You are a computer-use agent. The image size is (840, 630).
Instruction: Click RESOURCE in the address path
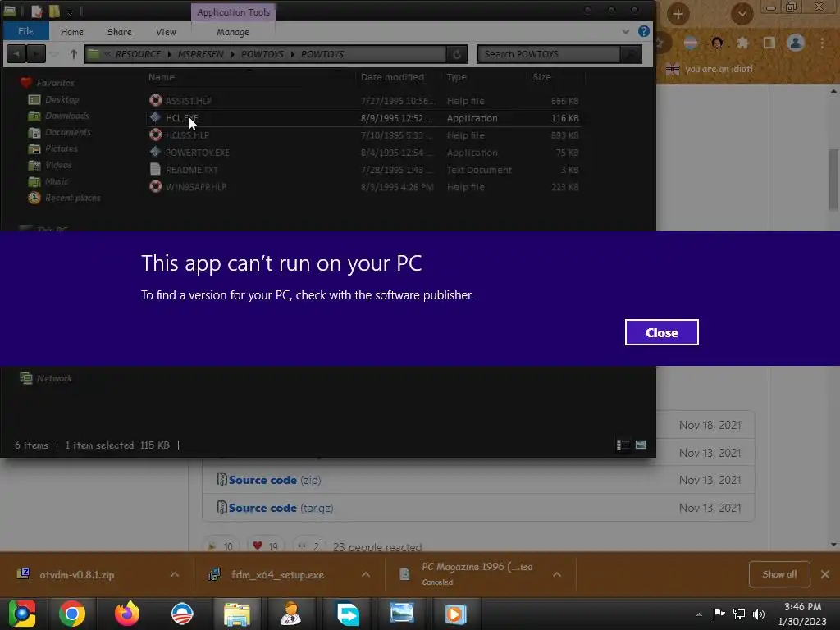(138, 54)
